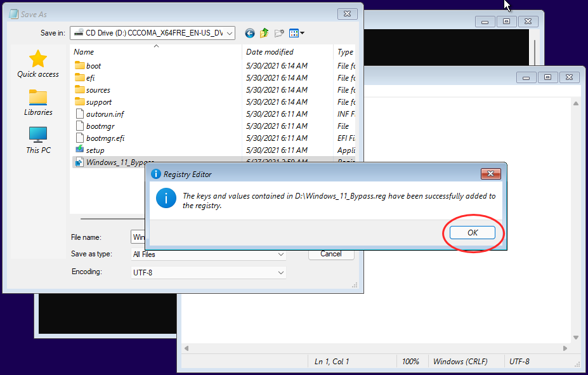Select the autorun.inf file
This screenshot has width=588, height=375.
pos(100,114)
